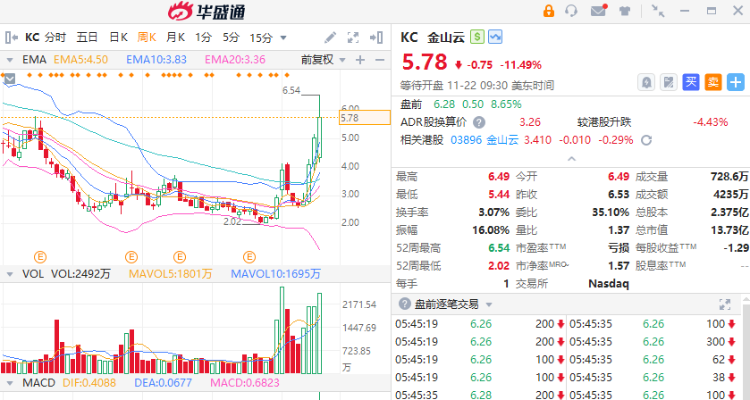Click the VOL:2492万 volume label
The height and width of the screenshot is (400, 750).
(x=80, y=274)
